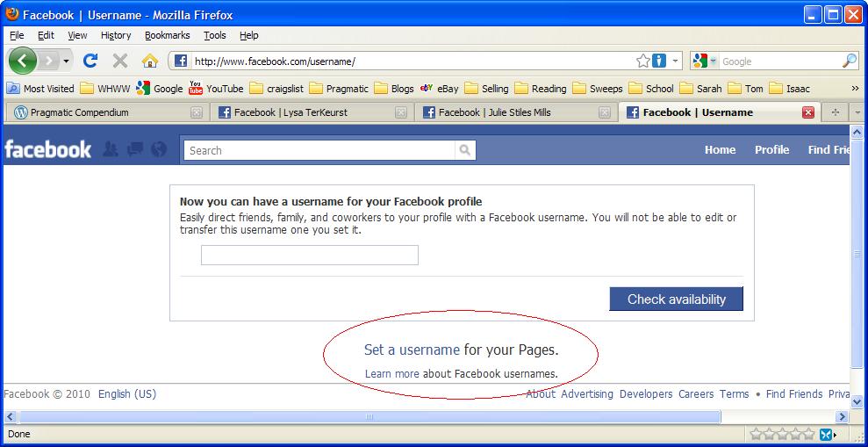Image resolution: width=868 pixels, height=447 pixels.
Task: Click the browser Back arrow button
Action: tap(23, 61)
